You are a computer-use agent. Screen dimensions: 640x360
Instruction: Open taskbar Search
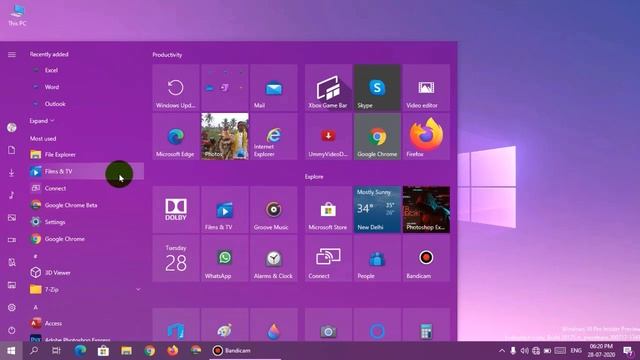point(34,351)
